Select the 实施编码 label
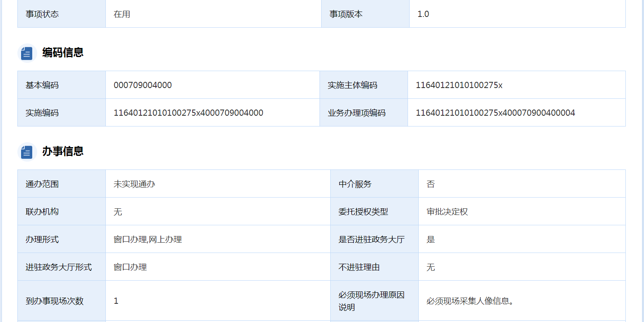Viewport: 644px width, 322px height. [x=42, y=113]
